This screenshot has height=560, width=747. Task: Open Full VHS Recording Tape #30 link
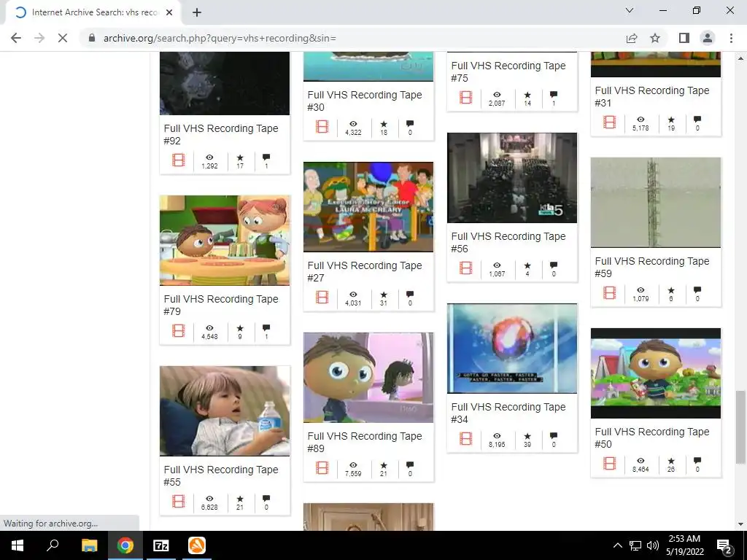(x=365, y=101)
